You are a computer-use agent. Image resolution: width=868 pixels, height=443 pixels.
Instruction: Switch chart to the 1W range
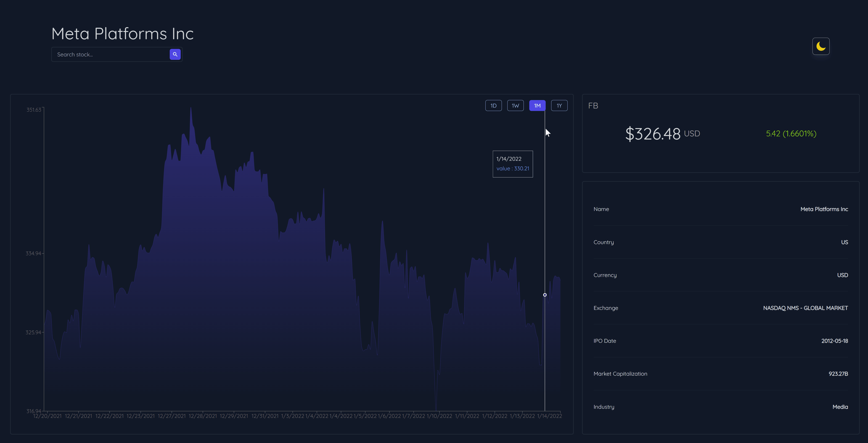tap(515, 105)
